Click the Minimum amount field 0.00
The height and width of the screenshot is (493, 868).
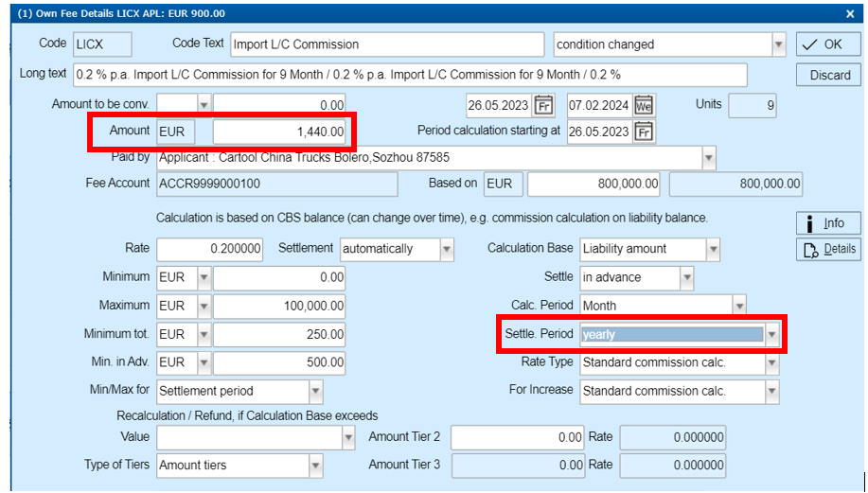point(279,277)
